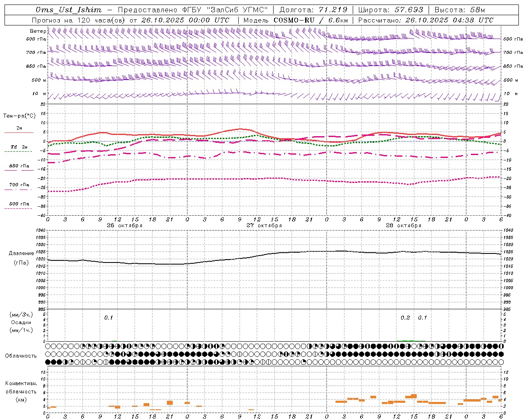Image resolution: width=525 pixels, height=420 pixels.
Task: Click the 500 гПа dotted legend entry
Action: [19, 204]
